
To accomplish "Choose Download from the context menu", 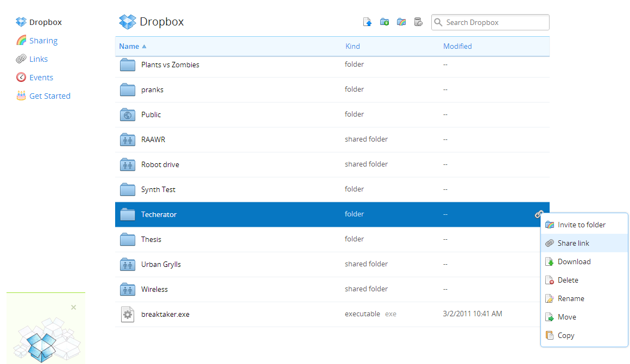I will click(x=584, y=261).
